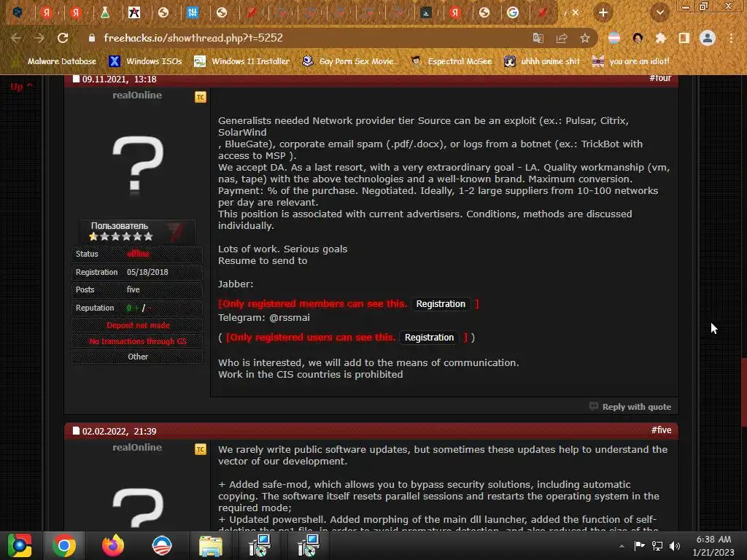Open the you are an idiot! bookmark
747x560 pixels.
pos(631,61)
